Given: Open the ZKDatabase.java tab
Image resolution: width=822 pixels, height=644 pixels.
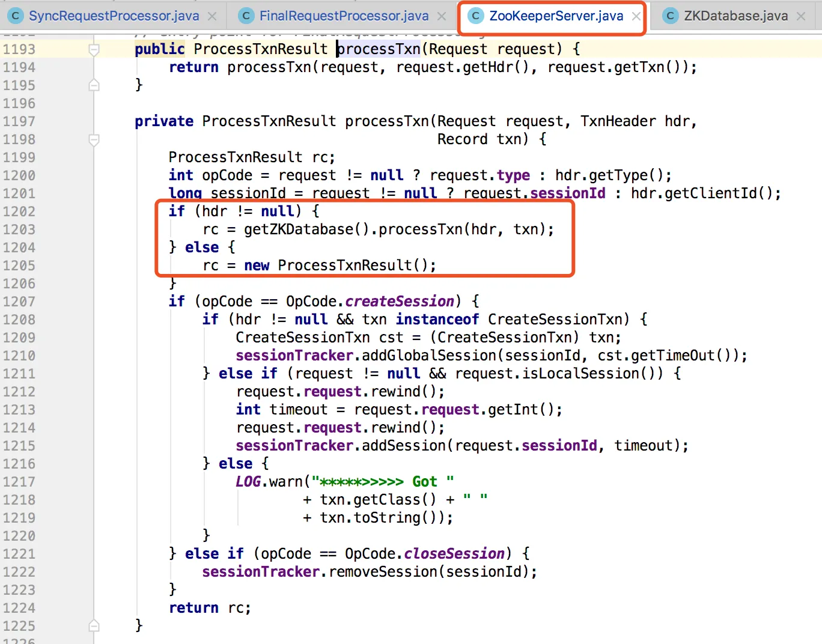Looking at the screenshot, I should point(735,16).
